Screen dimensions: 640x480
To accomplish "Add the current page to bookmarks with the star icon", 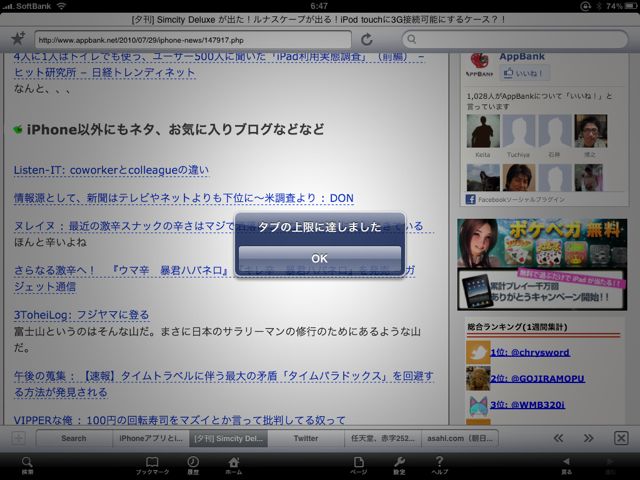I will [x=18, y=39].
